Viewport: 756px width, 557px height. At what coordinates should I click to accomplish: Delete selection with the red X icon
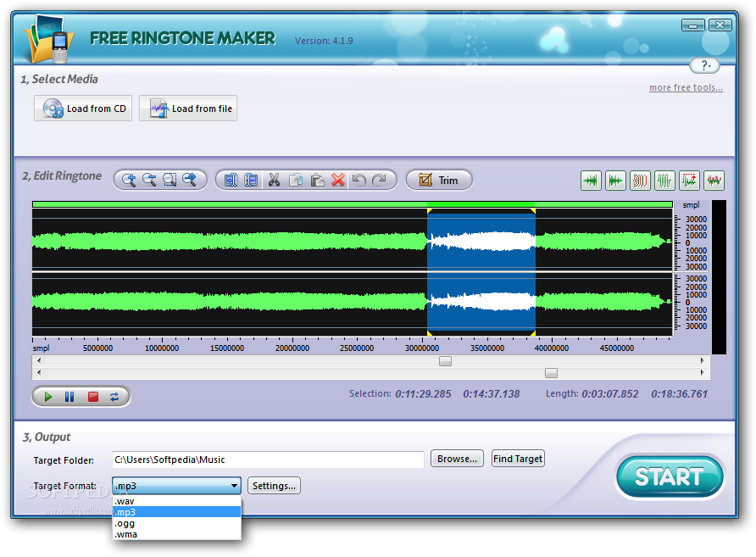(x=338, y=181)
